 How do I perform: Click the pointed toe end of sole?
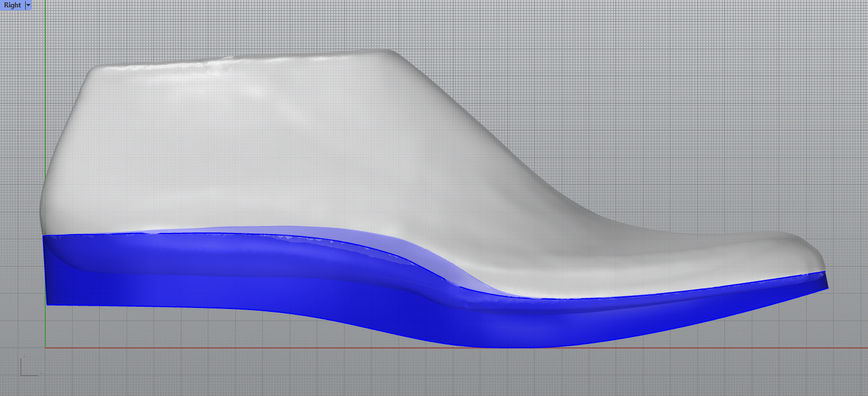pyautogui.click(x=826, y=285)
